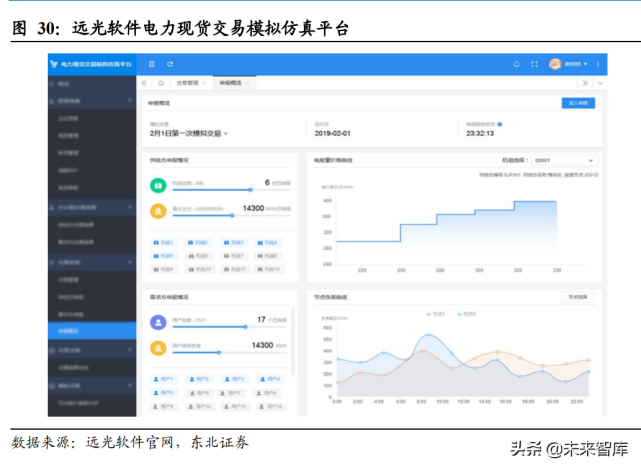The height and width of the screenshot is (470, 641).
Task: Adjust the 最大出力 slider handle
Action: [232, 215]
